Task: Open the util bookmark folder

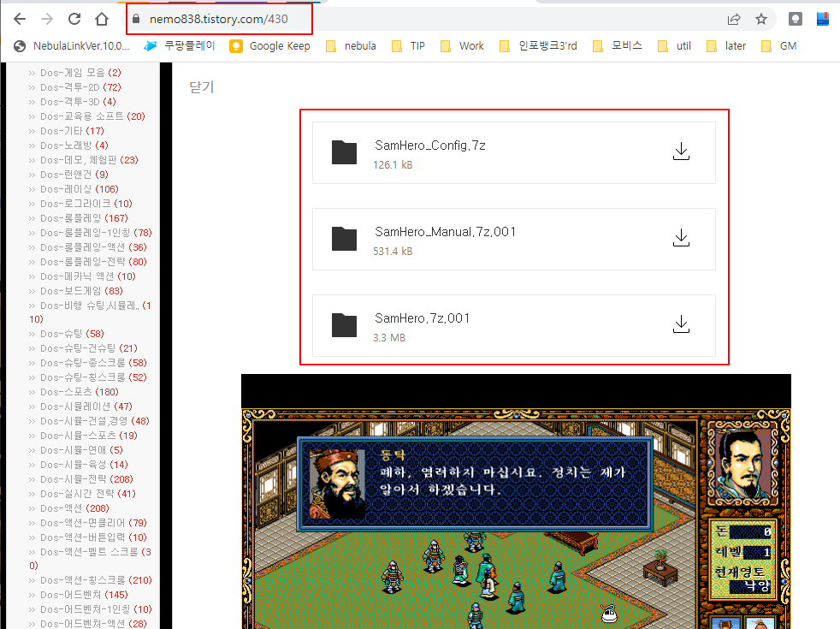Action: pos(674,46)
